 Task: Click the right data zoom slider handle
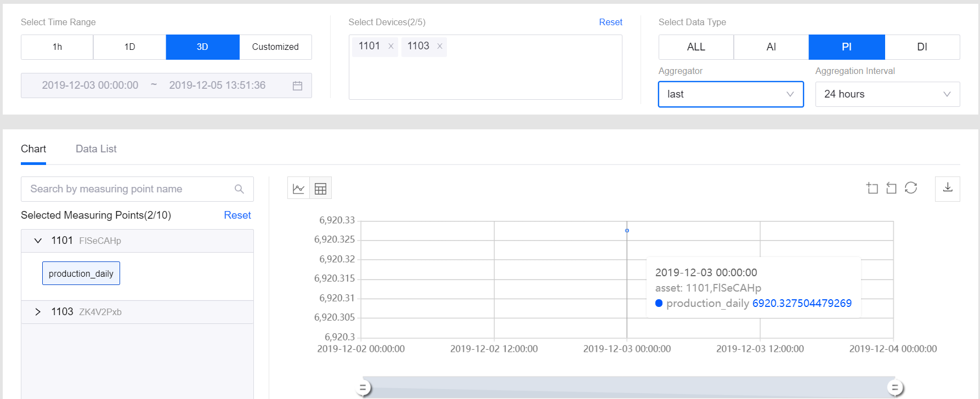click(895, 388)
